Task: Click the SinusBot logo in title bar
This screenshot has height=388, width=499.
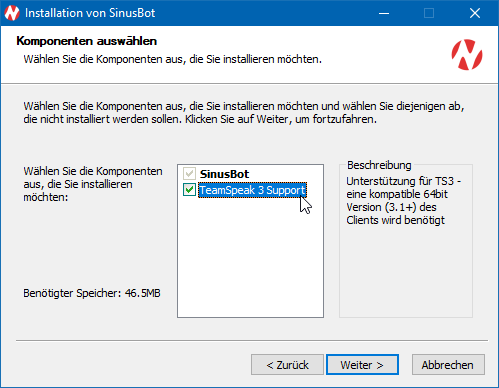Action: (x=12, y=13)
